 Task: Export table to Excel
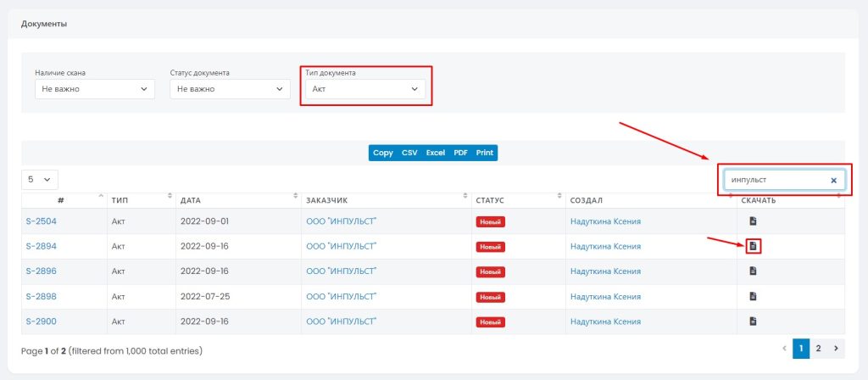point(435,153)
